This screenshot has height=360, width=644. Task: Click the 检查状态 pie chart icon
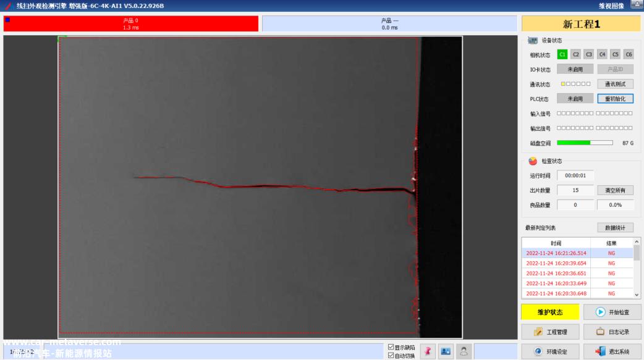pos(533,161)
